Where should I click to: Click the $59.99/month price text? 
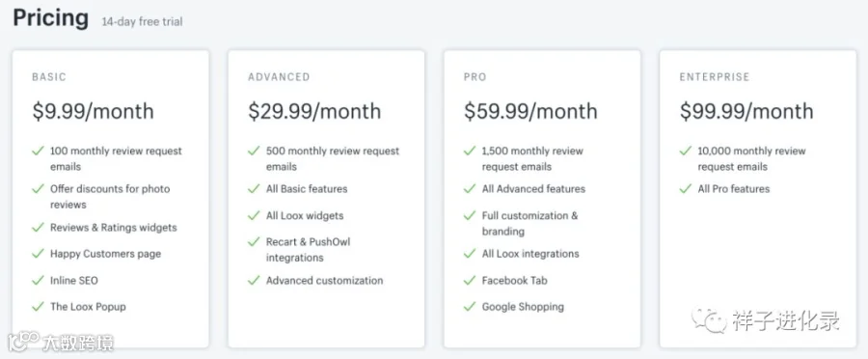[x=530, y=111]
